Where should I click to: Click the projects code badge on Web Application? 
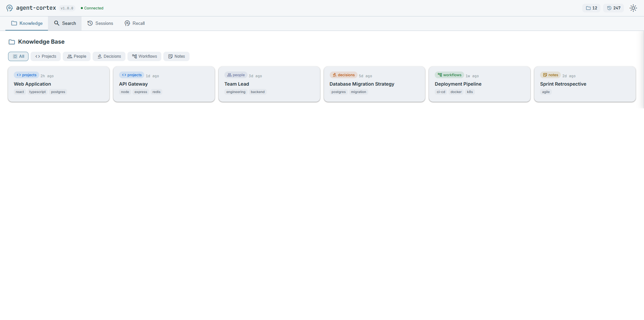26,75
